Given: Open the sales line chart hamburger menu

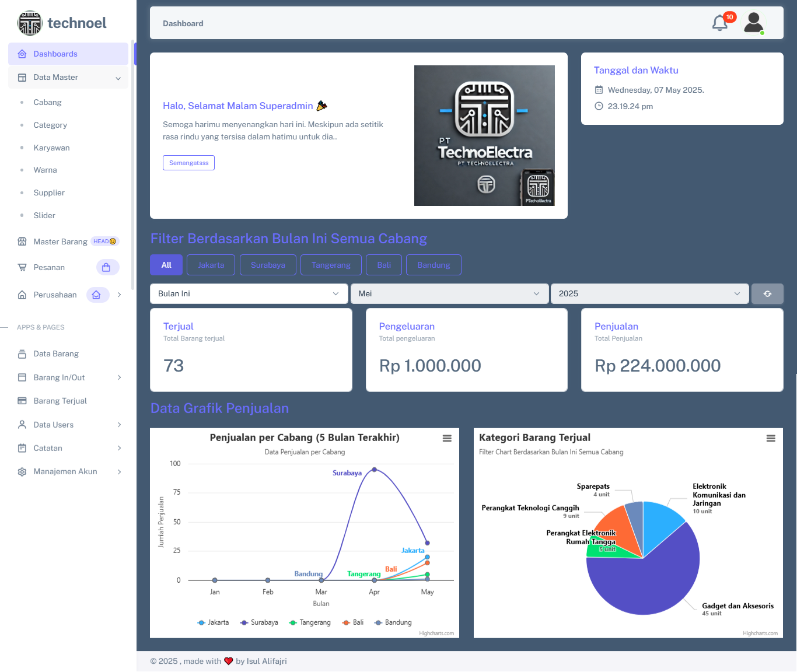Looking at the screenshot, I should (x=447, y=439).
